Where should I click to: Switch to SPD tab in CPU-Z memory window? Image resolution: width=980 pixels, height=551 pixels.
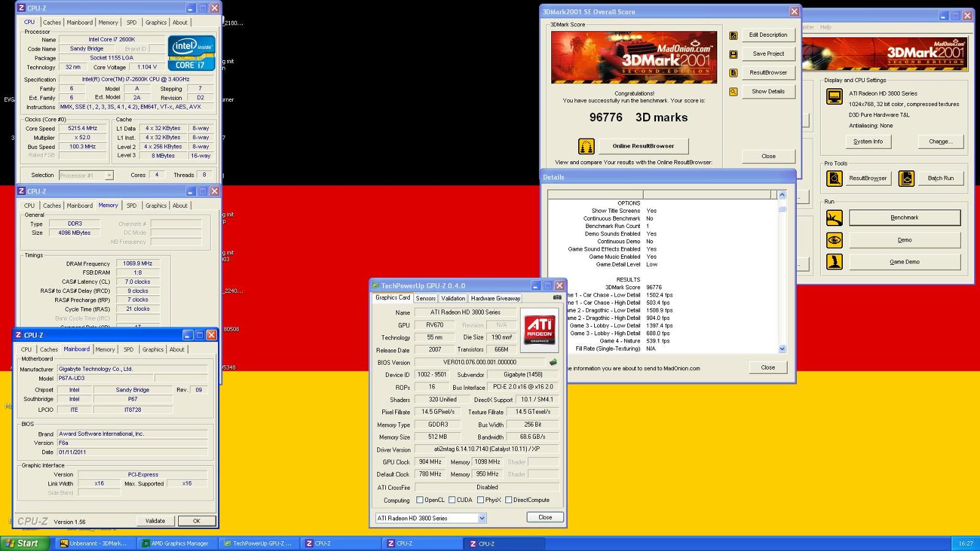pos(132,206)
